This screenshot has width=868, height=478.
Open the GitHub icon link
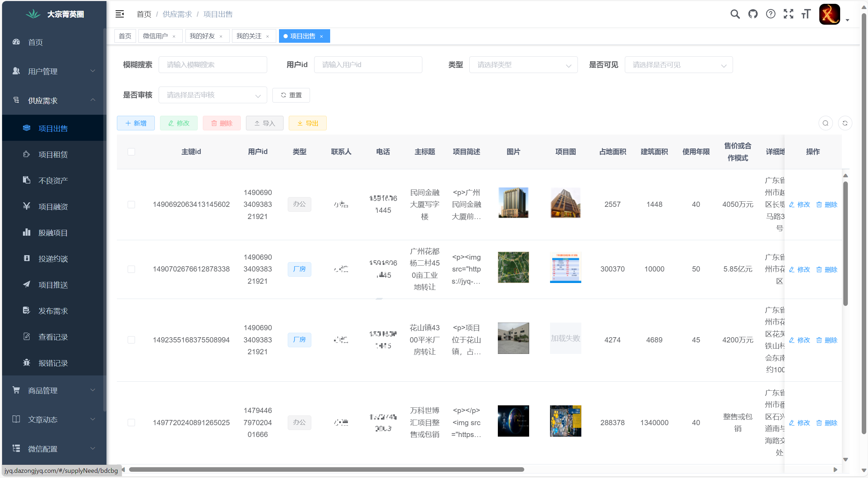point(753,14)
